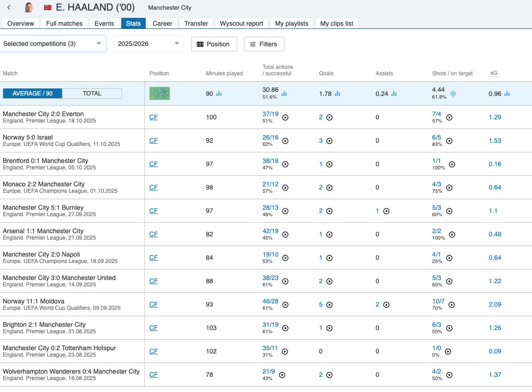This screenshot has width=532, height=392.
Task: View the My playlists tab
Action: tap(292, 23)
